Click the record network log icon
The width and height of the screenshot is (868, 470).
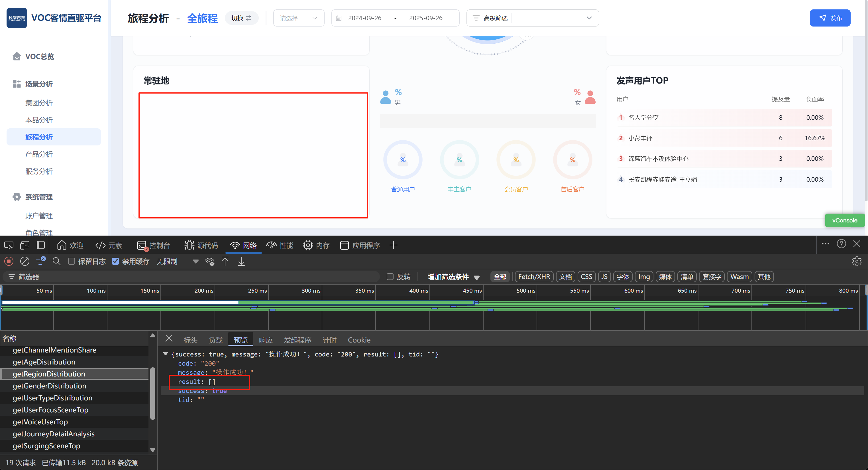9,261
